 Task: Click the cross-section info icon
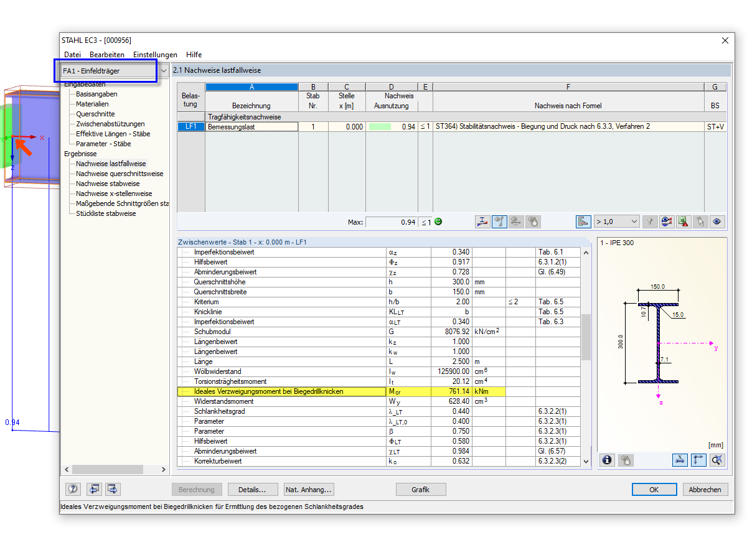607,460
